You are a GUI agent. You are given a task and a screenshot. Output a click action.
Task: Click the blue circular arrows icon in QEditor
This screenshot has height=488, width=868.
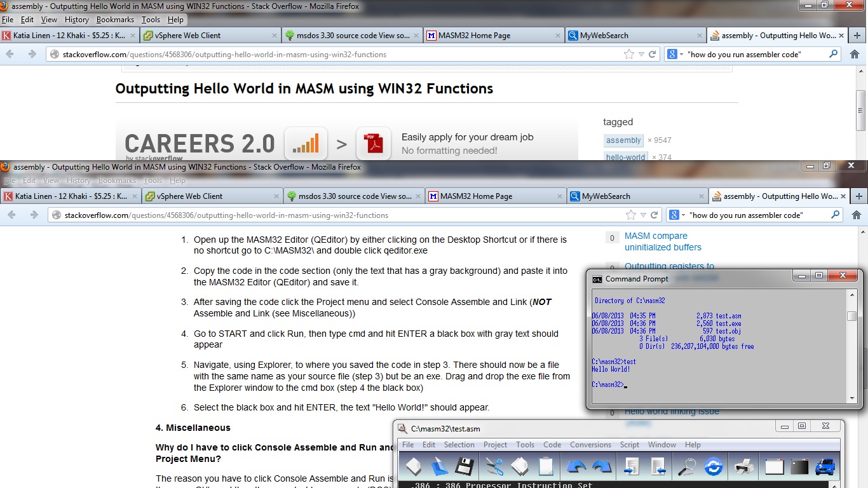(713, 467)
